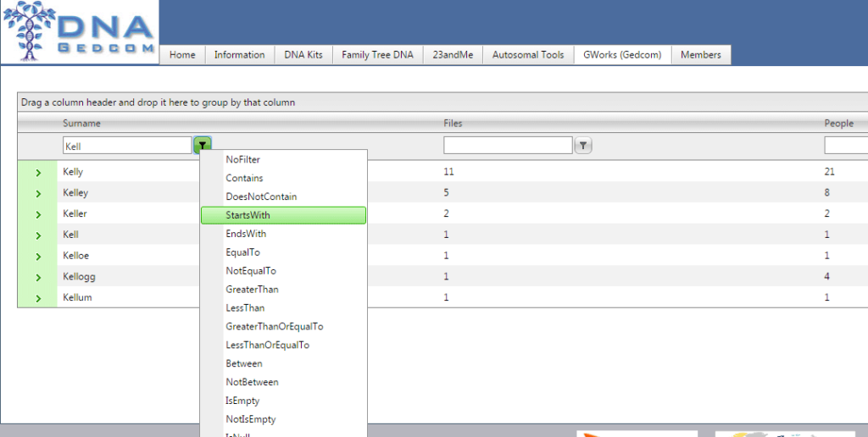Viewport: 868px width, 437px height.
Task: Click the Surname filter text box
Action: (127, 146)
